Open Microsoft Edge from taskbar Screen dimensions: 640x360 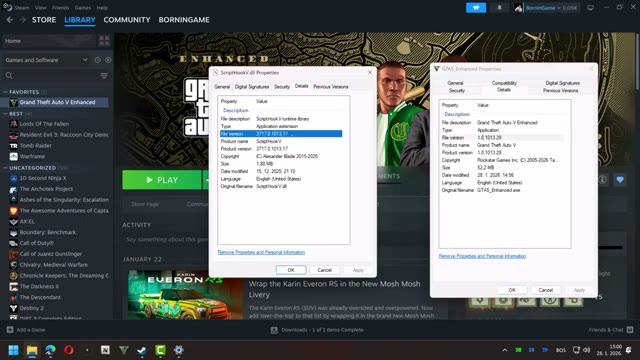pos(50,350)
